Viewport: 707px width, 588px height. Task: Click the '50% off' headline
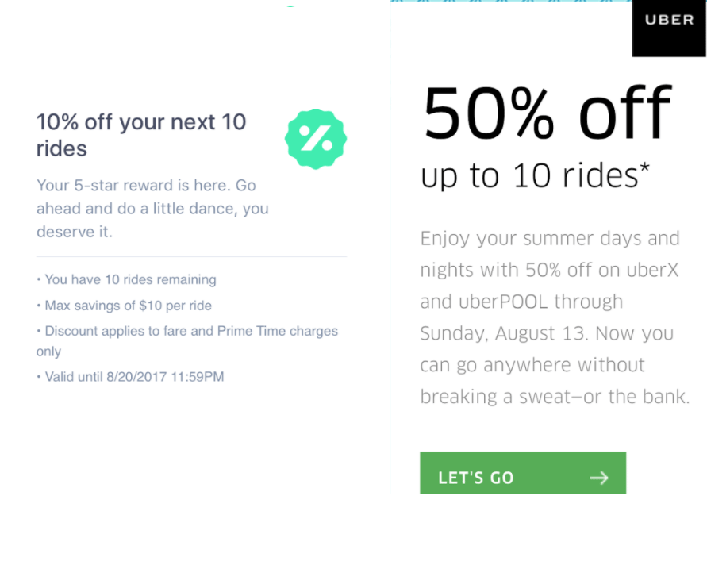click(547, 113)
